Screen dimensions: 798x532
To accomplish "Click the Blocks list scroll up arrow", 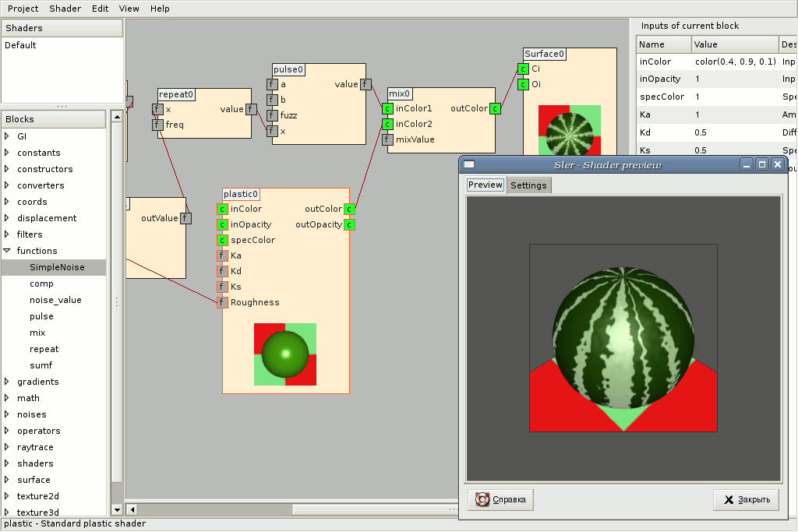I will click(117, 117).
